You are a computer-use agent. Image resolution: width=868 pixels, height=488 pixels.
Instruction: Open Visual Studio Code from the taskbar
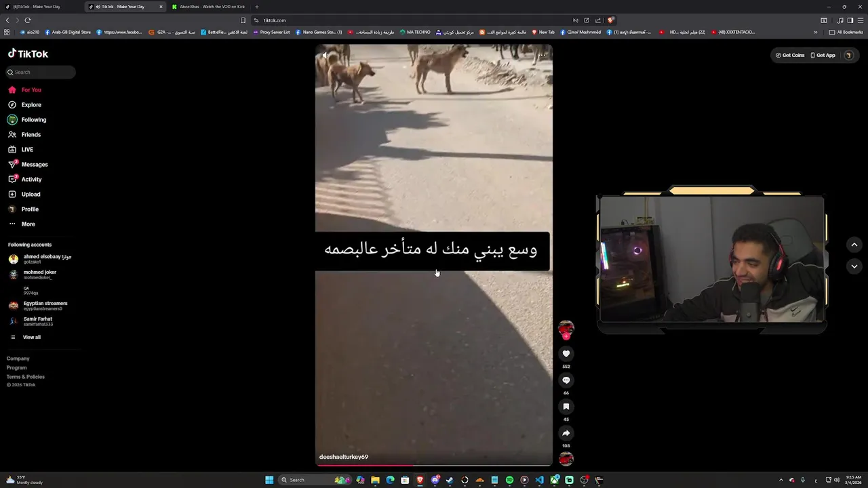tap(539, 480)
